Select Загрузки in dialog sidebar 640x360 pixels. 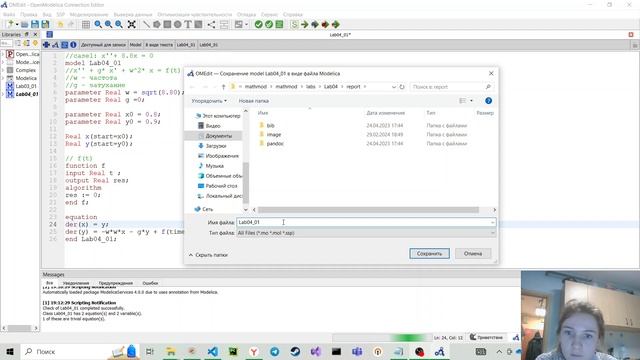(216, 146)
